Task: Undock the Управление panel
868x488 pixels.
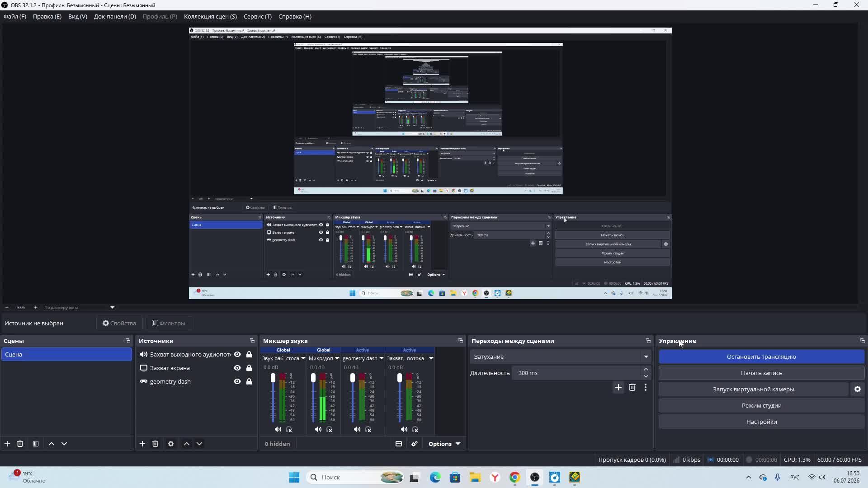Action: pyautogui.click(x=863, y=341)
